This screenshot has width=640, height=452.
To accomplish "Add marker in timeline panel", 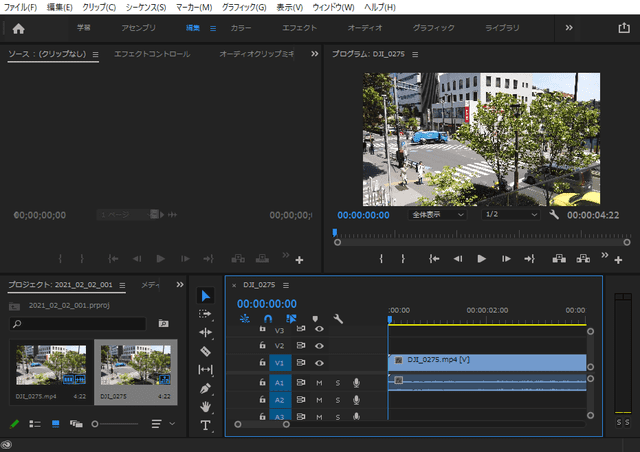I will click(x=315, y=318).
